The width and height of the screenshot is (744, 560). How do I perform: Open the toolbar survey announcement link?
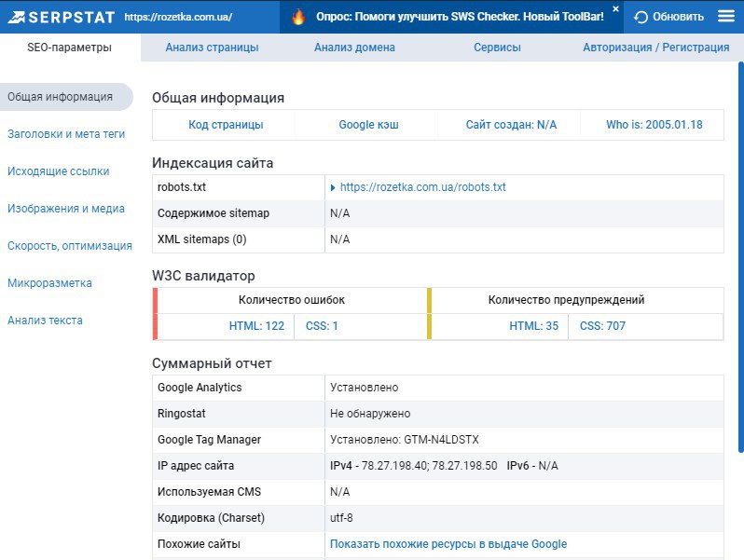[x=460, y=17]
